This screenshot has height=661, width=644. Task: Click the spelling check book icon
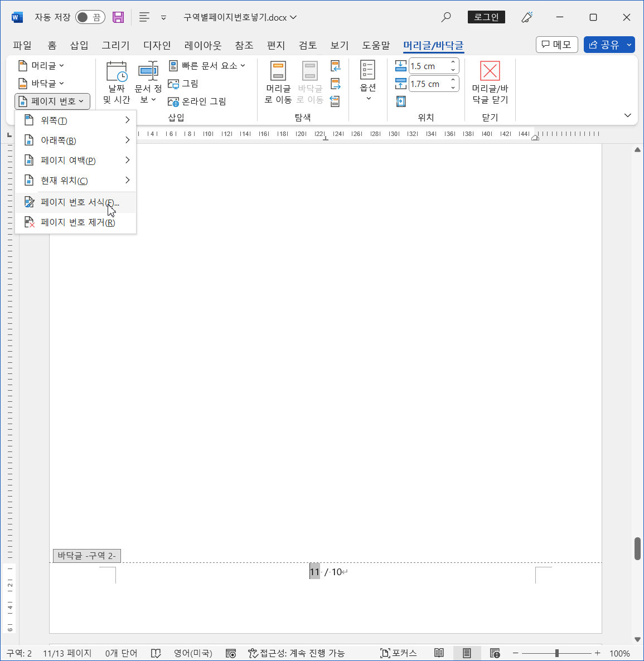click(x=156, y=653)
